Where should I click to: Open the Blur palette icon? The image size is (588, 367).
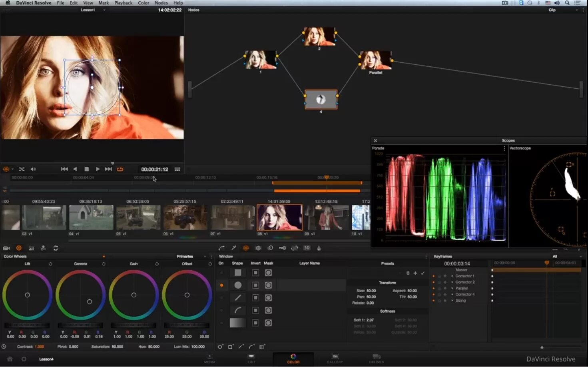point(270,248)
